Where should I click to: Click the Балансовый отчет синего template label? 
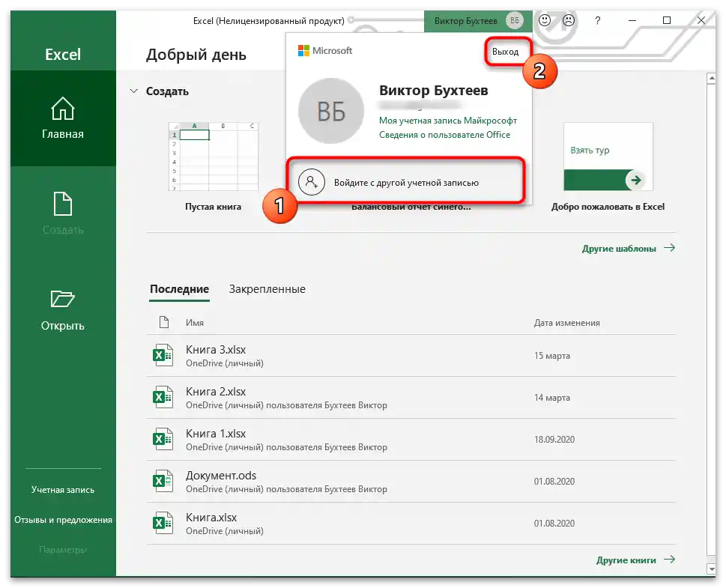[x=411, y=207]
